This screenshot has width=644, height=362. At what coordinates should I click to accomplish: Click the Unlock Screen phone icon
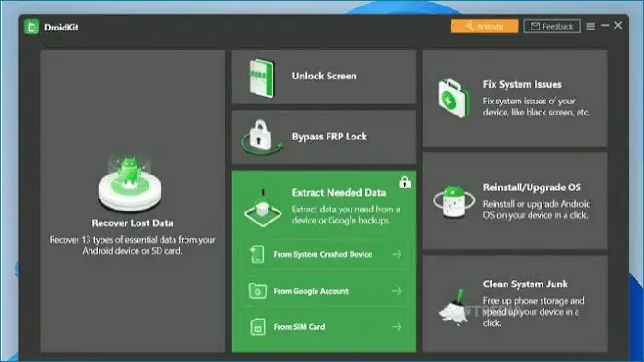click(x=261, y=78)
